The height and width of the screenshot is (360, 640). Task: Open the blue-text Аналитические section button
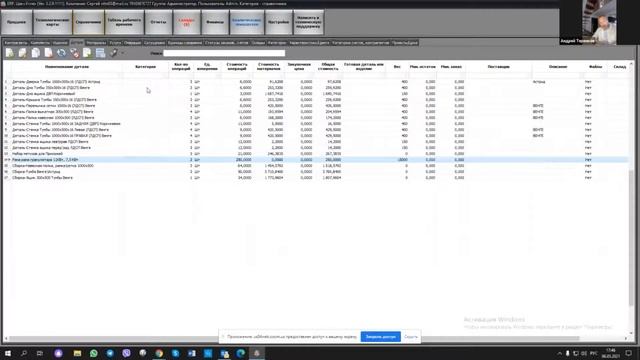coord(247,22)
